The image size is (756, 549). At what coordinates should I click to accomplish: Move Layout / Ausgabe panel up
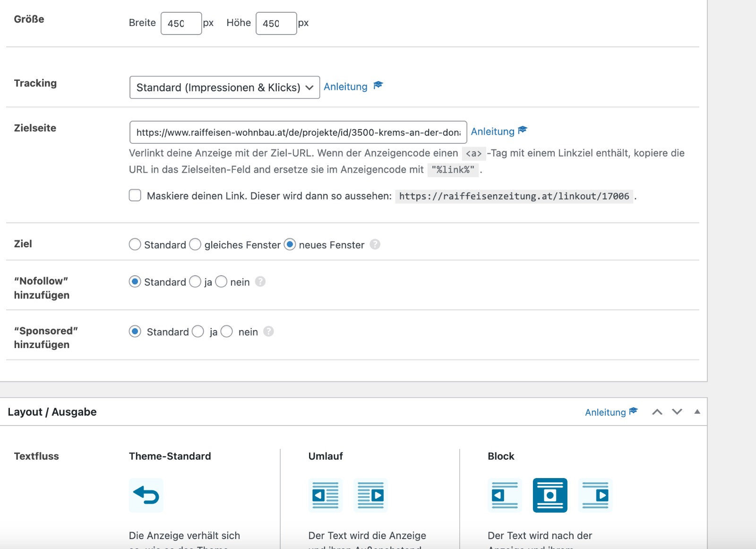pos(657,412)
